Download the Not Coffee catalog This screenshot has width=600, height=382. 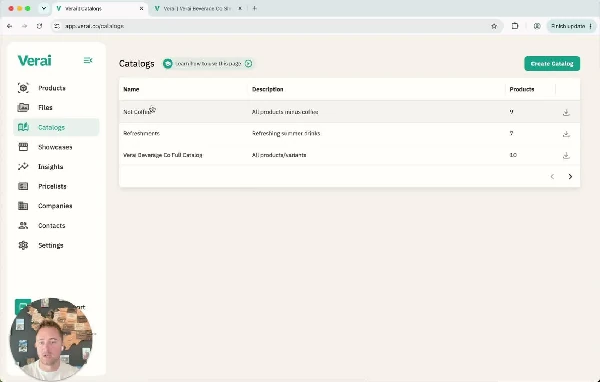click(566, 112)
